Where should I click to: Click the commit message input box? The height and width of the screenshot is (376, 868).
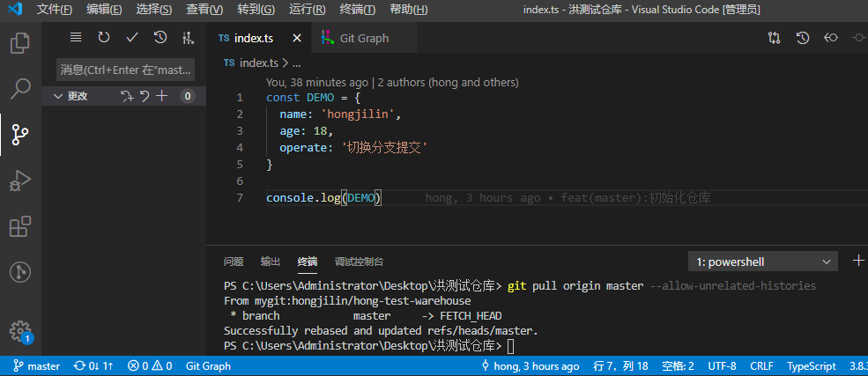coord(126,70)
